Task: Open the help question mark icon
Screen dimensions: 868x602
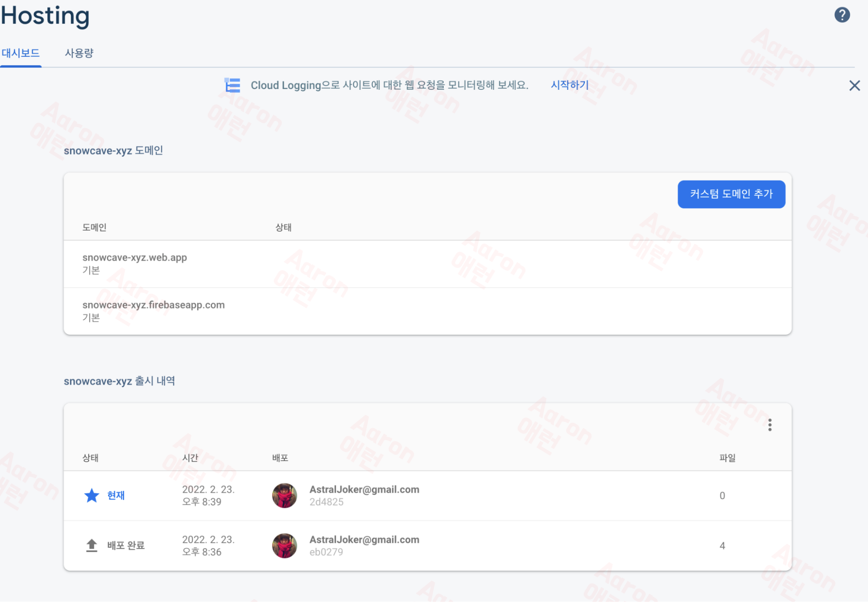Action: (x=842, y=15)
